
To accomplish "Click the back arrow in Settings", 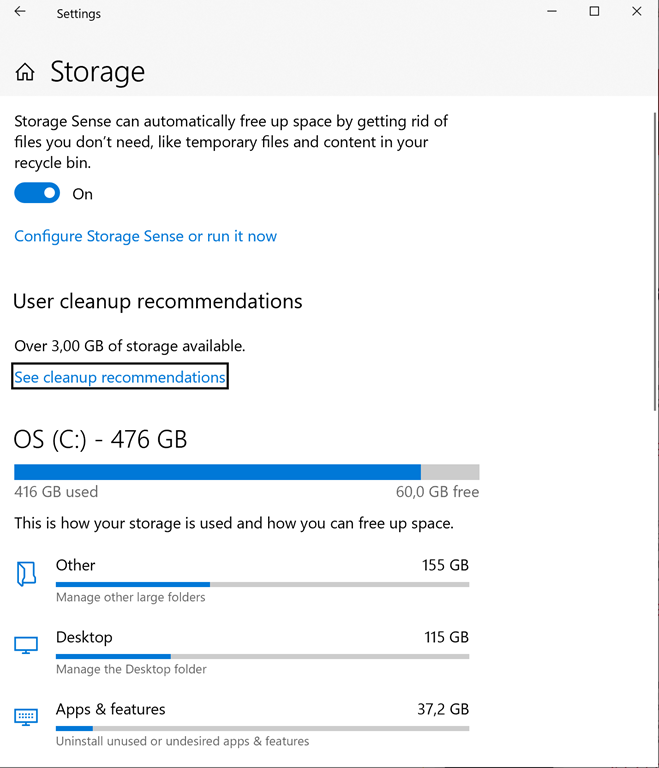I will pos(20,13).
